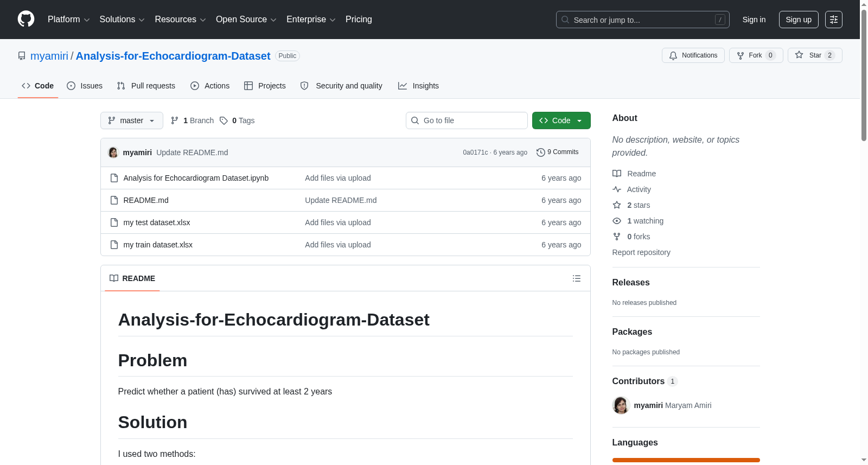Click the page vertical scrollbar thumb
Image resolution: width=868 pixels, height=465 pixels.
(x=864, y=76)
